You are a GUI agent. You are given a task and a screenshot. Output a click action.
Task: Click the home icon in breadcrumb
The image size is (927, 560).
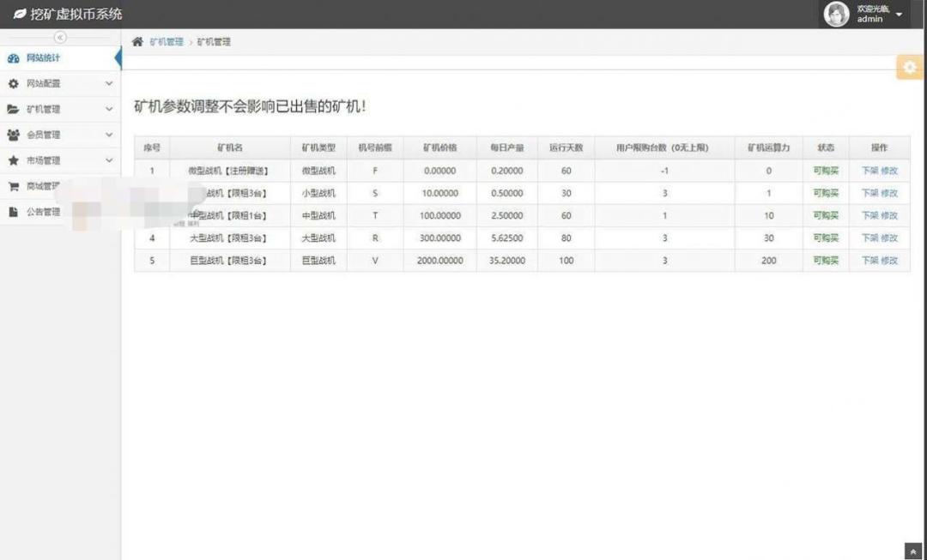137,42
